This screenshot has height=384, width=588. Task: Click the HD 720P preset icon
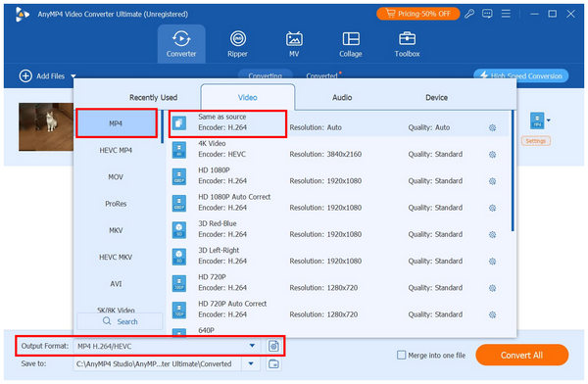(x=179, y=283)
